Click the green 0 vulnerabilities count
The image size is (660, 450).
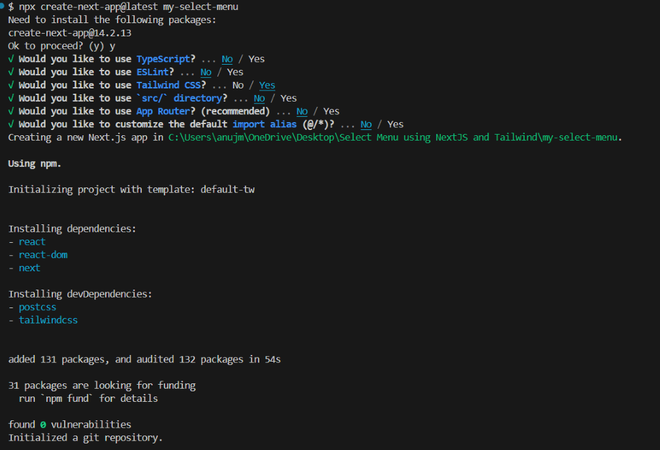click(43, 424)
